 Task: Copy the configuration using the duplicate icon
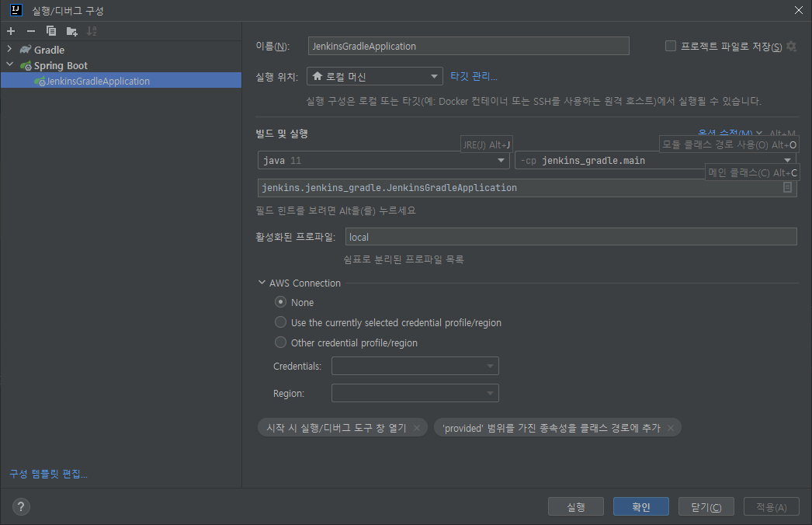(50, 31)
